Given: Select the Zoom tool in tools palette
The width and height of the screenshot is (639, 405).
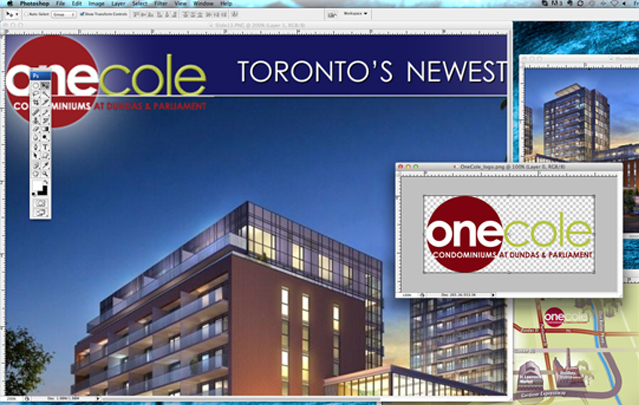Looking at the screenshot, I should pyautogui.click(x=45, y=174).
